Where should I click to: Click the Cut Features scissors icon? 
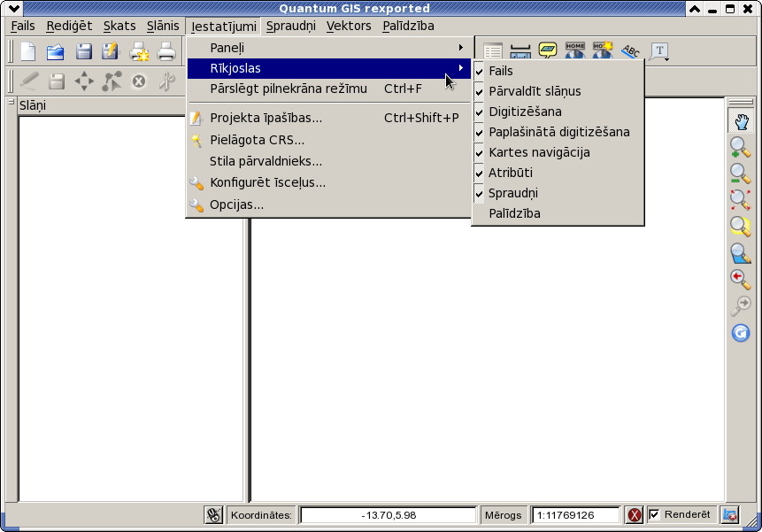point(166,81)
